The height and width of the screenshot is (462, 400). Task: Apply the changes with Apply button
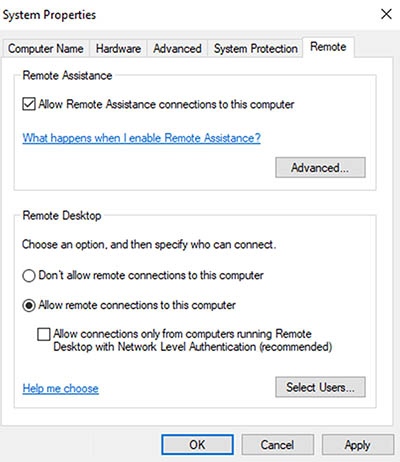358,445
